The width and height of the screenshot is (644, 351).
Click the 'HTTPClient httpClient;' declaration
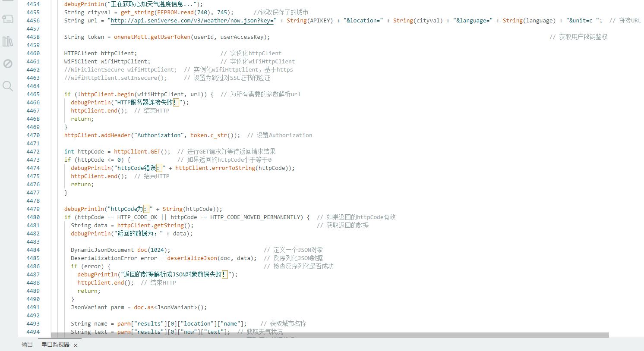pyautogui.click(x=101, y=53)
